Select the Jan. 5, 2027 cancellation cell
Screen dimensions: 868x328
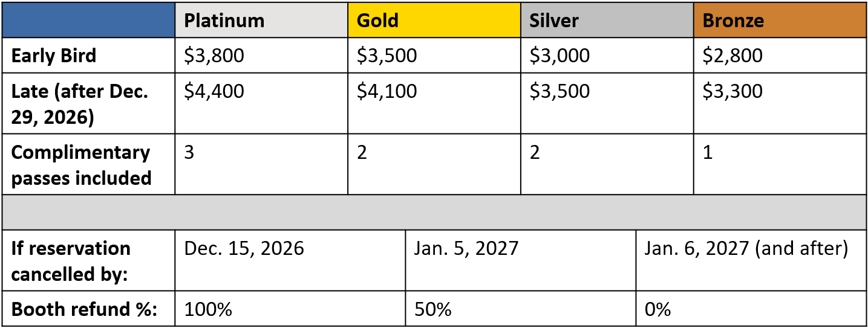click(x=521, y=260)
